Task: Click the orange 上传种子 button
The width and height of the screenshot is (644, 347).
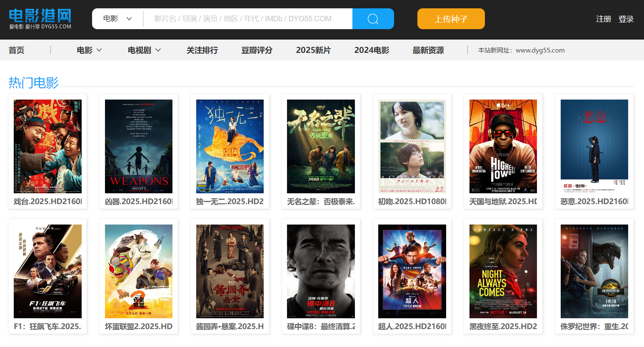Action: [451, 19]
